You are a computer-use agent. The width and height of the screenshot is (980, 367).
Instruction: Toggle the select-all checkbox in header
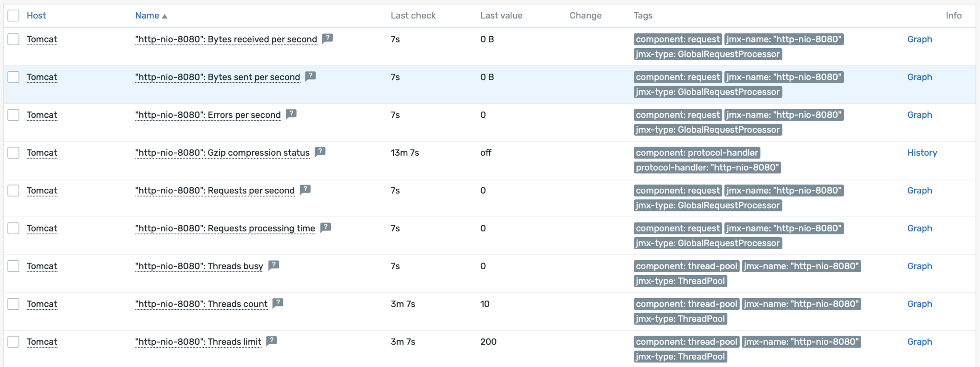13,16
